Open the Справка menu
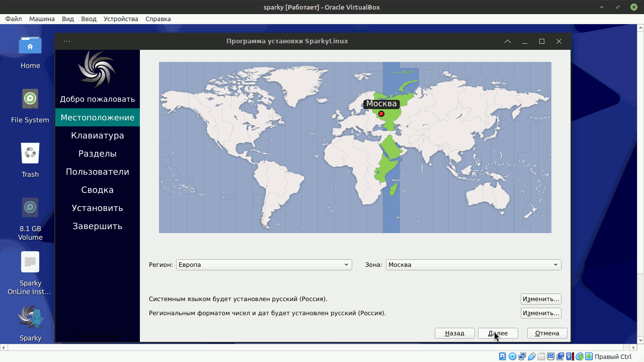This screenshot has height=362, width=644. [x=158, y=19]
